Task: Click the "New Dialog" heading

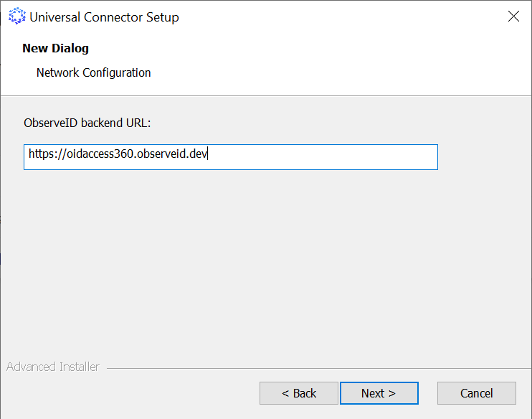Action: click(55, 49)
